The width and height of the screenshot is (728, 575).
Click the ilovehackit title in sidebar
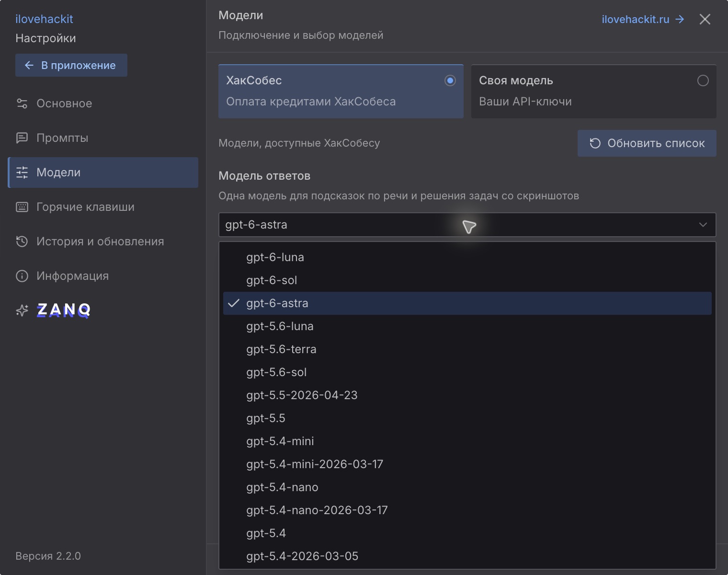[44, 19]
